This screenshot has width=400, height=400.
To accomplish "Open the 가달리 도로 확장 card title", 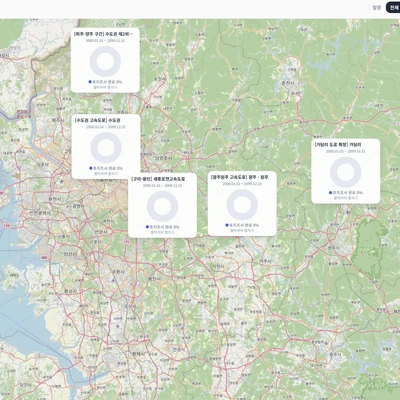I will coord(338,145).
